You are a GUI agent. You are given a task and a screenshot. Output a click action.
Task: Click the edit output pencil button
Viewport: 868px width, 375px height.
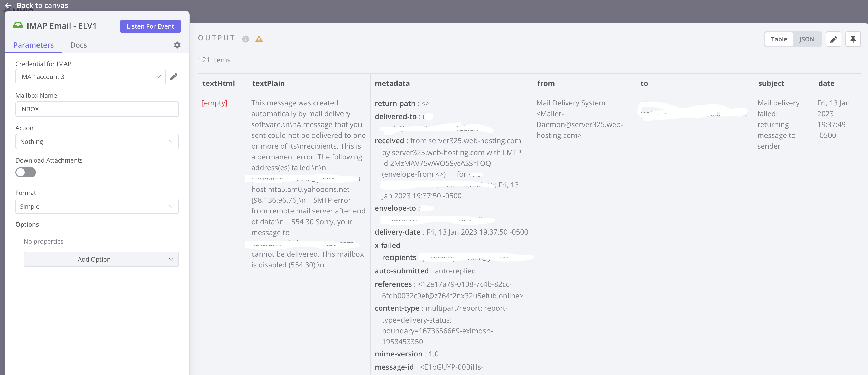tap(833, 39)
